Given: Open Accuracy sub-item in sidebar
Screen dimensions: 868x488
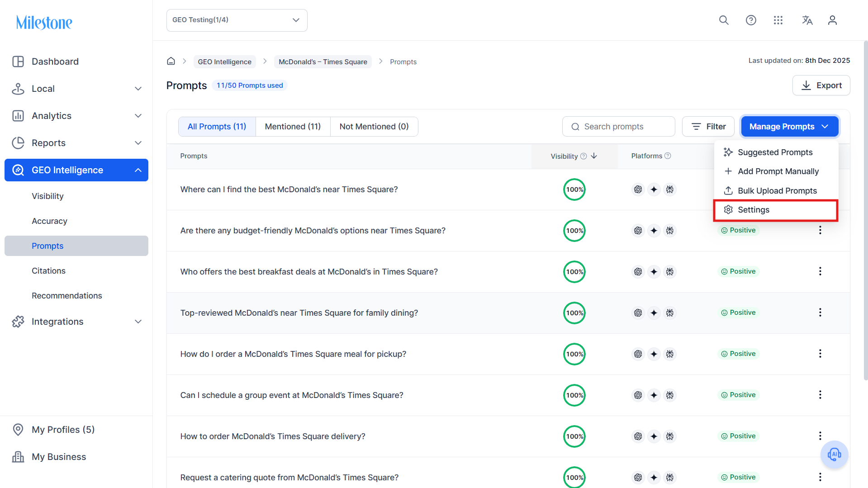Looking at the screenshot, I should [76, 221].
